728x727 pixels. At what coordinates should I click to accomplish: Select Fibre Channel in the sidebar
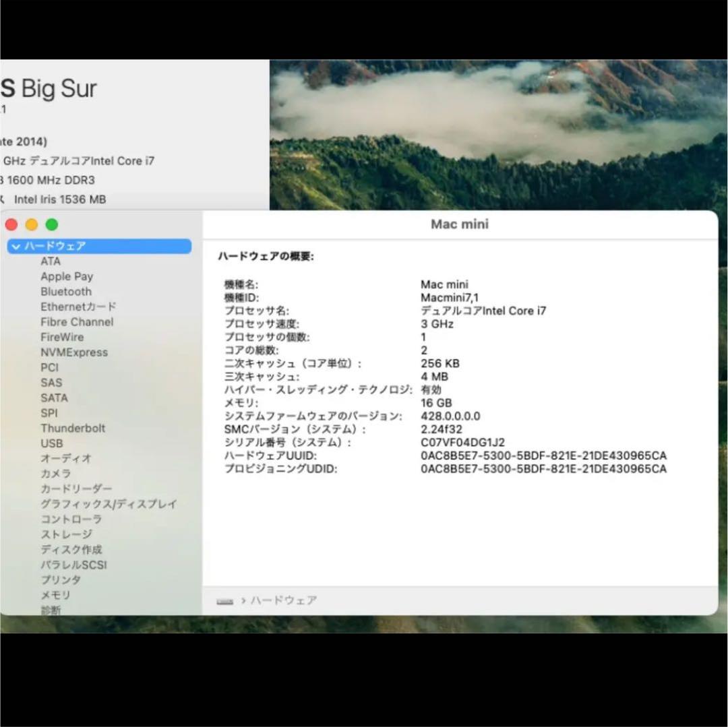point(76,321)
